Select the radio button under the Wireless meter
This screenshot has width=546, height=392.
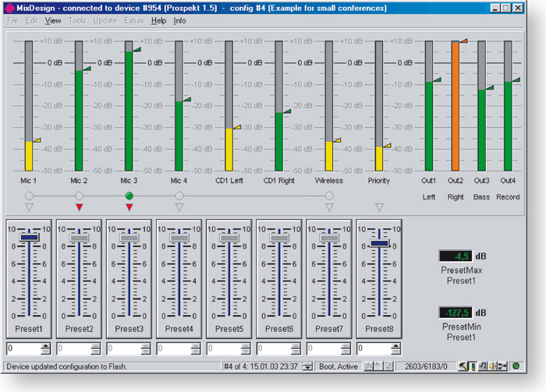click(x=329, y=196)
